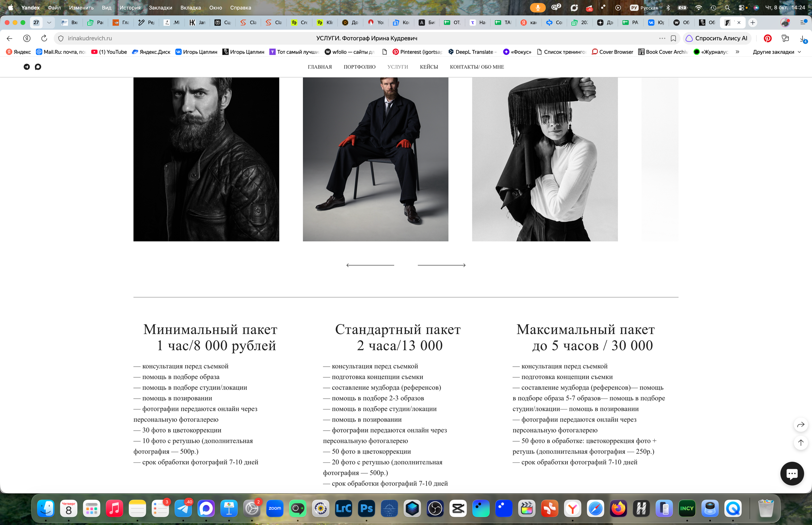
Task: Open the chat bubble icon in the site header
Action: (x=38, y=67)
